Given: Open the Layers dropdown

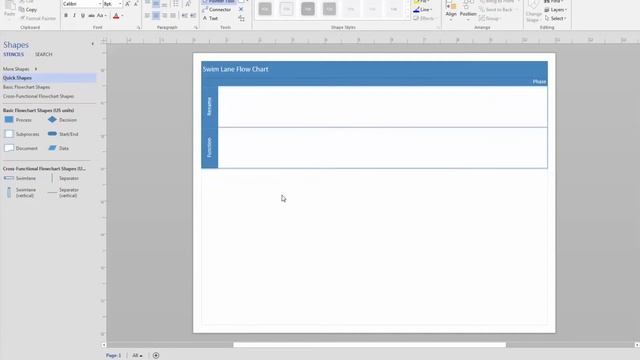Looking at the screenshot, I should 556,9.
